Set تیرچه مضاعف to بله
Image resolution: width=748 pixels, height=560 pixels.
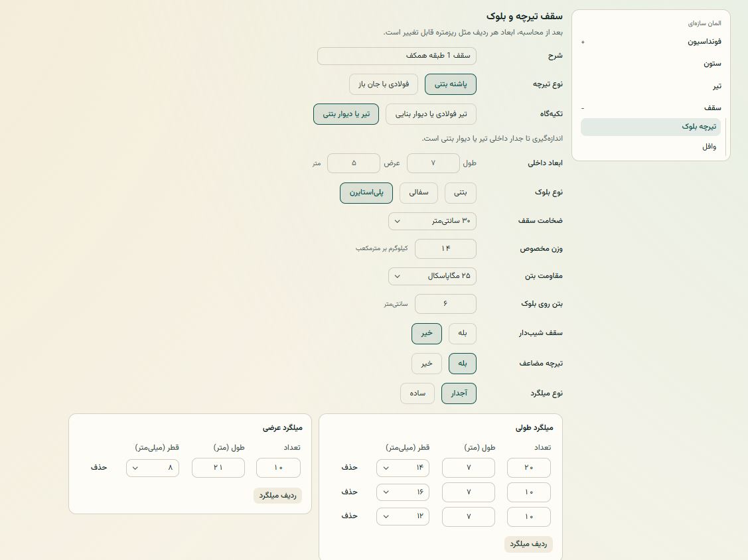[462, 364]
